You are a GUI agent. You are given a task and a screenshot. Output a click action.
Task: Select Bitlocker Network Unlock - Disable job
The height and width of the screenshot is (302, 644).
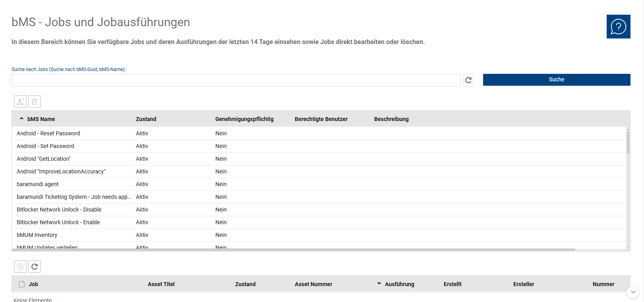(319, 210)
